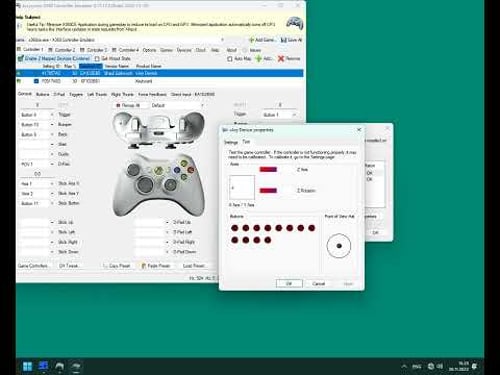Viewport: 500px width, 375px height.
Task: Click the Point of View Hat indicator
Action: click(x=339, y=246)
